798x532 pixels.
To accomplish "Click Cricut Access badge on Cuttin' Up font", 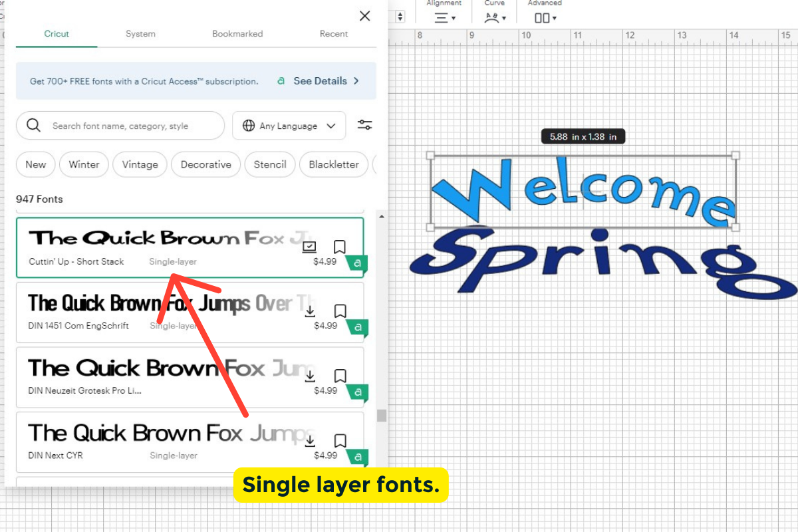I will point(357,264).
